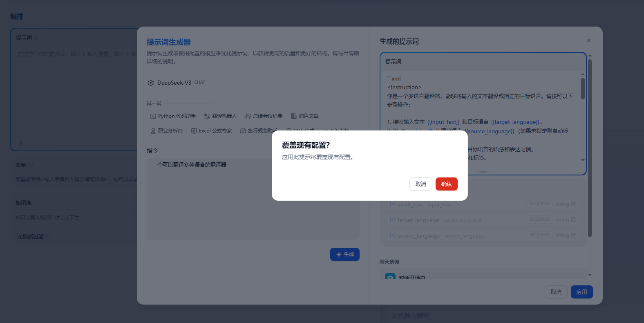The width and height of the screenshot is (644, 323).
Task: Click the target_language variable name
Action: pyautogui.click(x=418, y=220)
